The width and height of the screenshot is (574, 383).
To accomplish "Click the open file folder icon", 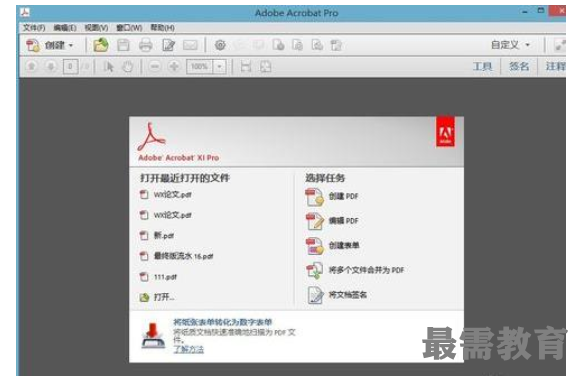I will [101, 45].
